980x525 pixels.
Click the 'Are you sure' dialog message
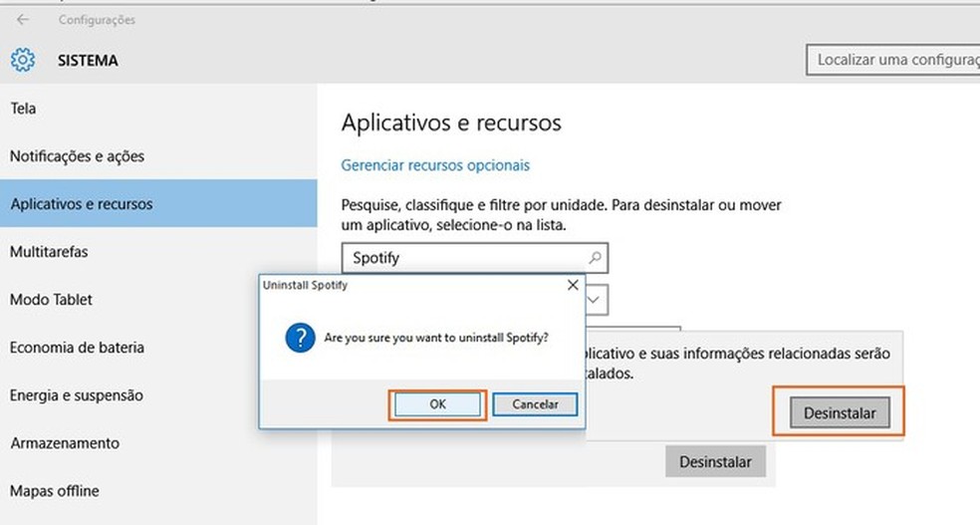click(436, 338)
